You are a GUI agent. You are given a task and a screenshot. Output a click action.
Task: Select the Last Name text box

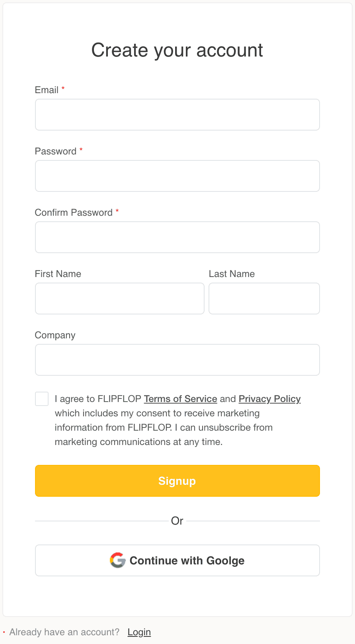pos(264,299)
